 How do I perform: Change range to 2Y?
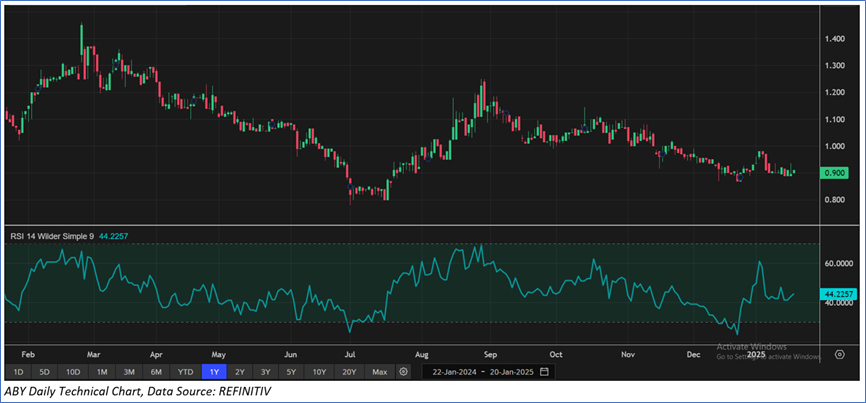click(240, 371)
